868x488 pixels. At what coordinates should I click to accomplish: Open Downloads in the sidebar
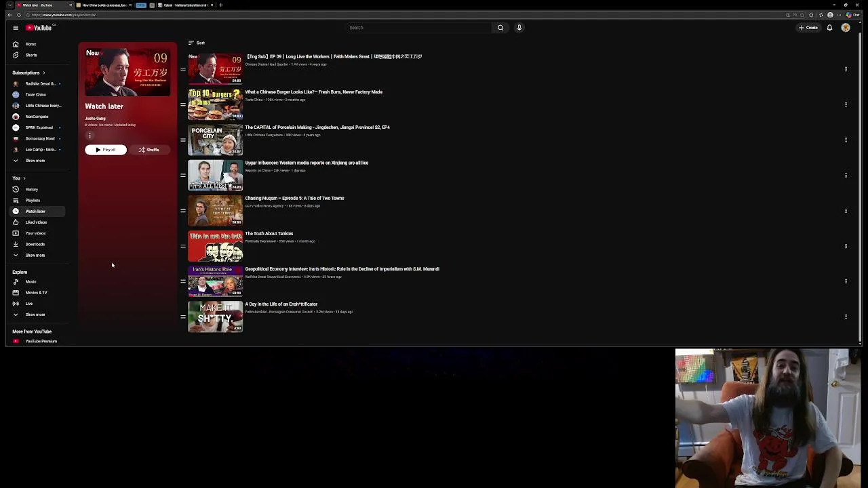(x=38, y=244)
